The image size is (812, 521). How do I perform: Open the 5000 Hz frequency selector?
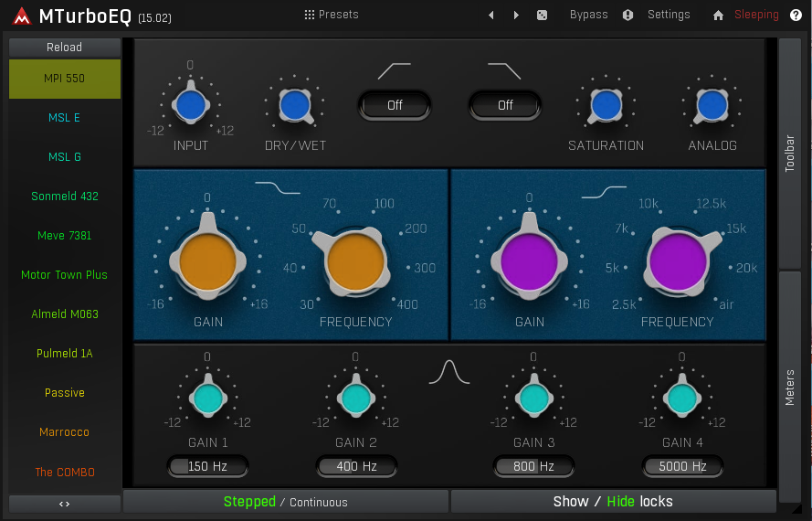[x=682, y=466]
